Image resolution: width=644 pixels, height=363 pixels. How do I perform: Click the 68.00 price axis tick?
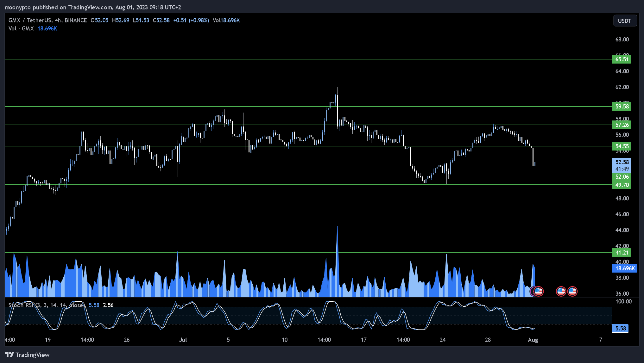[622, 40]
